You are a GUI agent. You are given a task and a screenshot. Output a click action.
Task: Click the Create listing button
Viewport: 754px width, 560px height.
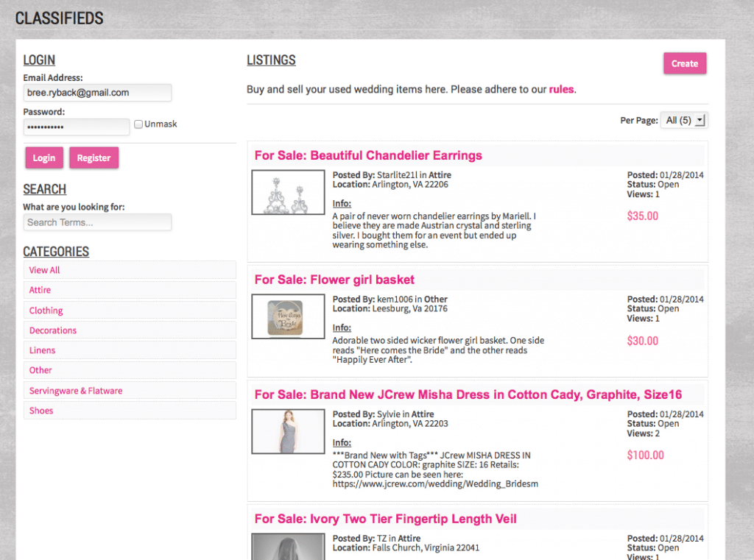click(684, 64)
